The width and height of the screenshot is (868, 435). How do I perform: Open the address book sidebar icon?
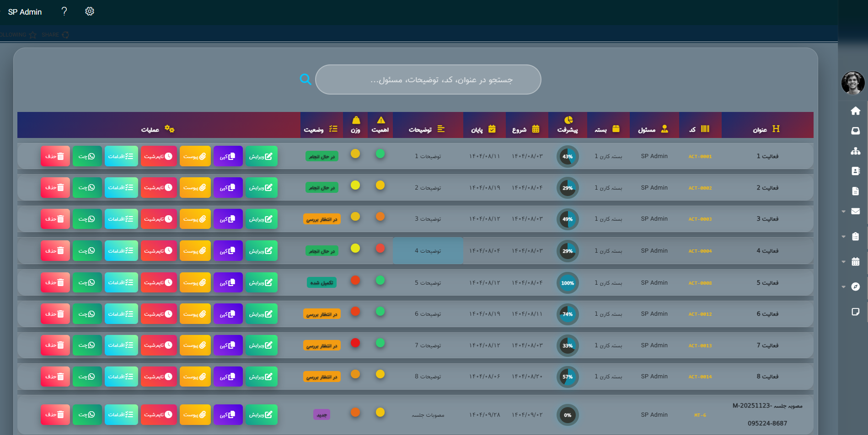pos(855,171)
